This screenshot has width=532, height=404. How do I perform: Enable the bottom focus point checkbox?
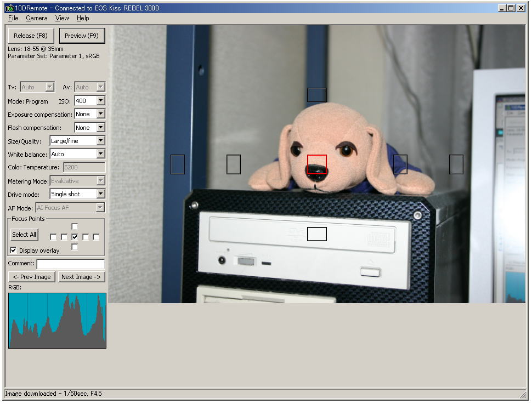pyautogui.click(x=75, y=247)
